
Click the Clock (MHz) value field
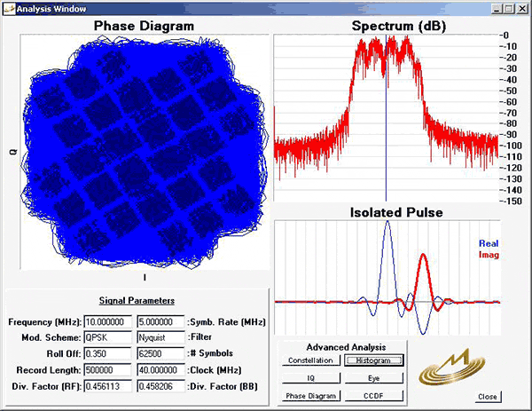(x=160, y=369)
